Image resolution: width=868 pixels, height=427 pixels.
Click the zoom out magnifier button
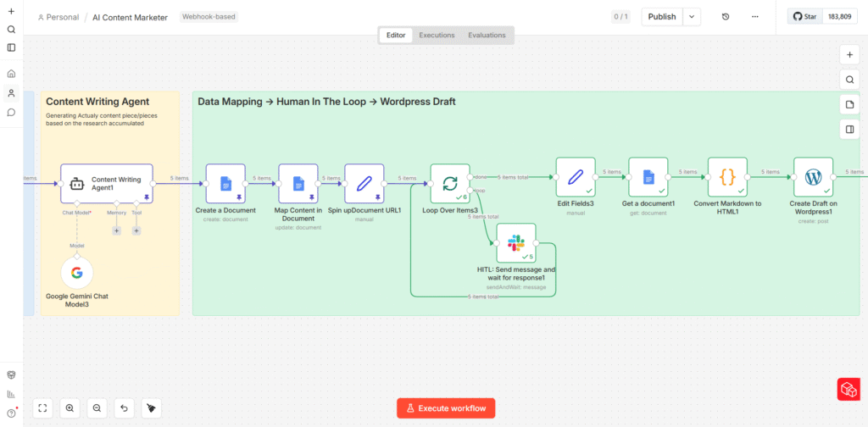point(97,408)
